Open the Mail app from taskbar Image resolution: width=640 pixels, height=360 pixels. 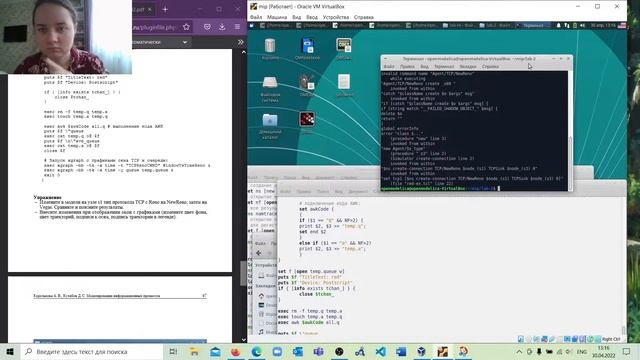pyautogui.click(x=215, y=351)
